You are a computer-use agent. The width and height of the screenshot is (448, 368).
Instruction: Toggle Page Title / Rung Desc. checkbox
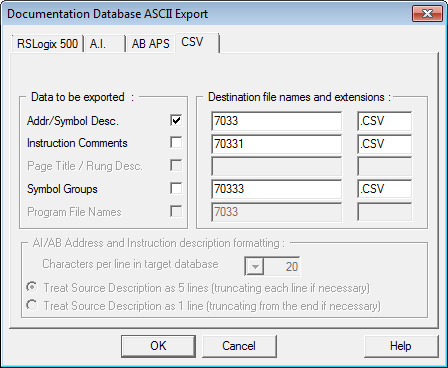pyautogui.click(x=176, y=165)
